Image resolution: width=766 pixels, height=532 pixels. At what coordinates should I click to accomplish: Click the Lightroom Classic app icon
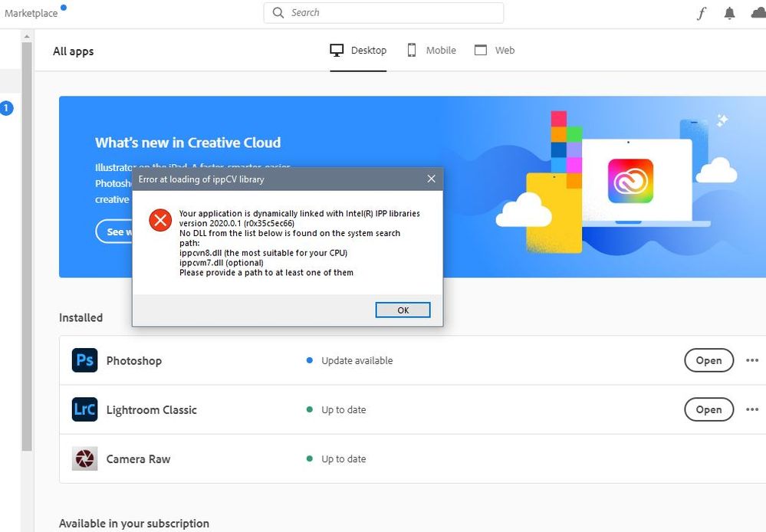point(84,409)
